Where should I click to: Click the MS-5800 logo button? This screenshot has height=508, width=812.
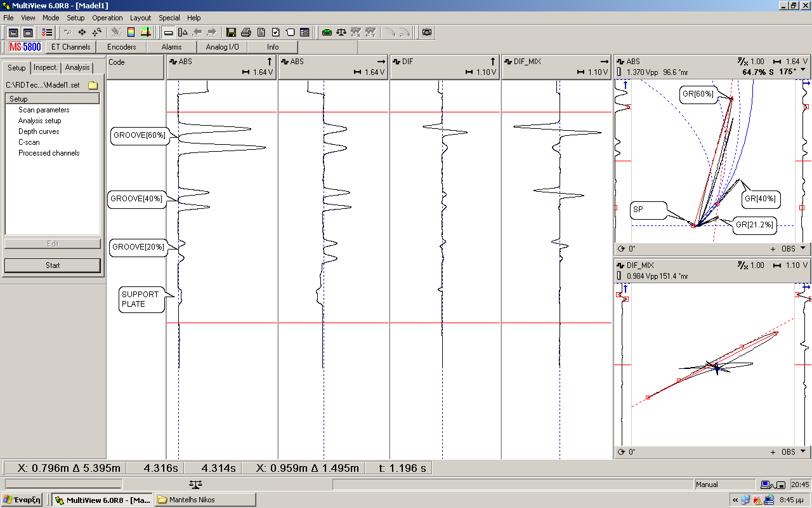click(x=25, y=47)
